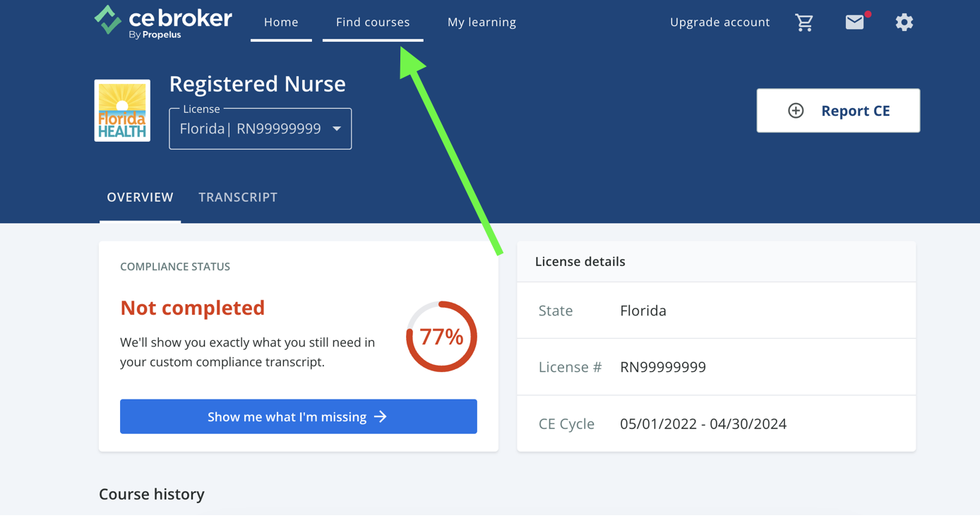This screenshot has height=518, width=980.
Task: Click Show me what I'm missing
Action: [298, 417]
